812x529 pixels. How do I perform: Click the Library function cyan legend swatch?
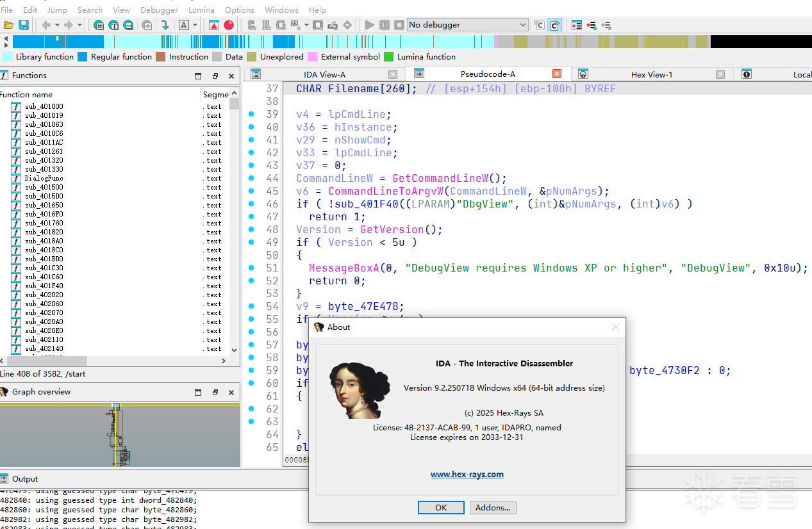pos(7,56)
